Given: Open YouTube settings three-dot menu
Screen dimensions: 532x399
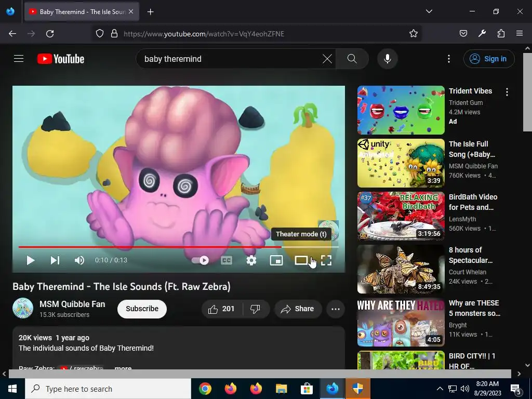Looking at the screenshot, I should pyautogui.click(x=448, y=59).
